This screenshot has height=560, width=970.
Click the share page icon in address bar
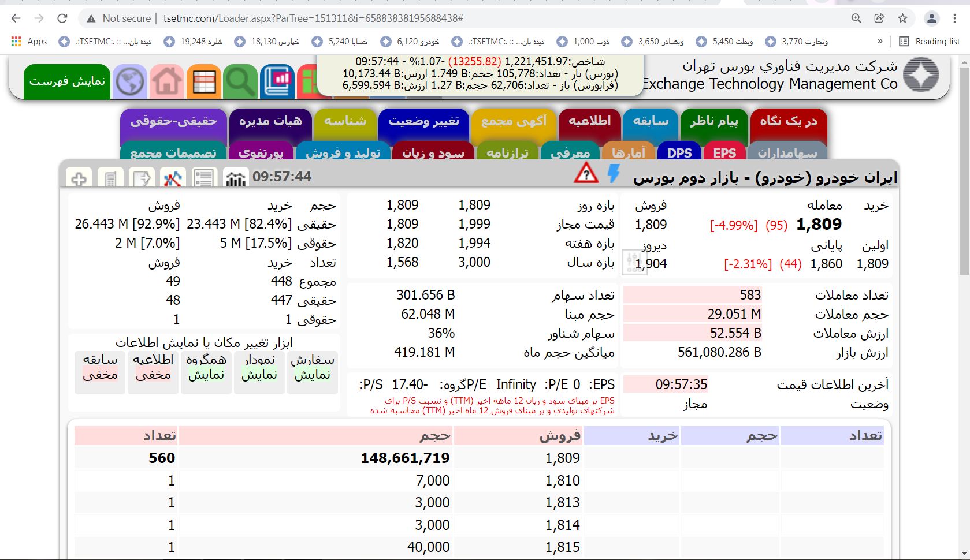pyautogui.click(x=879, y=18)
